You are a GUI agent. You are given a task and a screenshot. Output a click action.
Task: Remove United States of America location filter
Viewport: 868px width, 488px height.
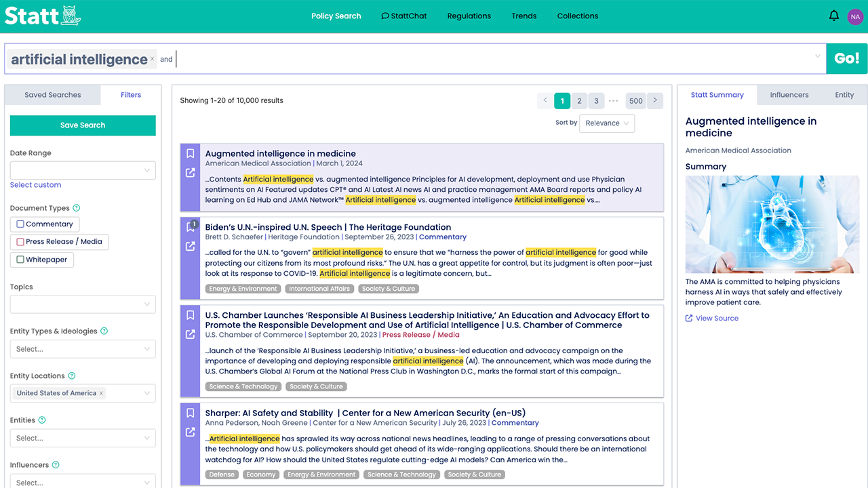[x=101, y=393]
